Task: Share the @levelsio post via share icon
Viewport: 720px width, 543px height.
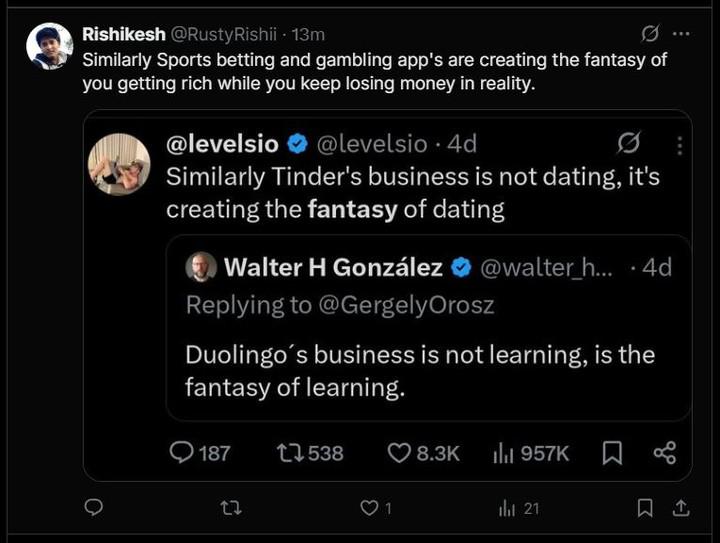Action: point(664,453)
